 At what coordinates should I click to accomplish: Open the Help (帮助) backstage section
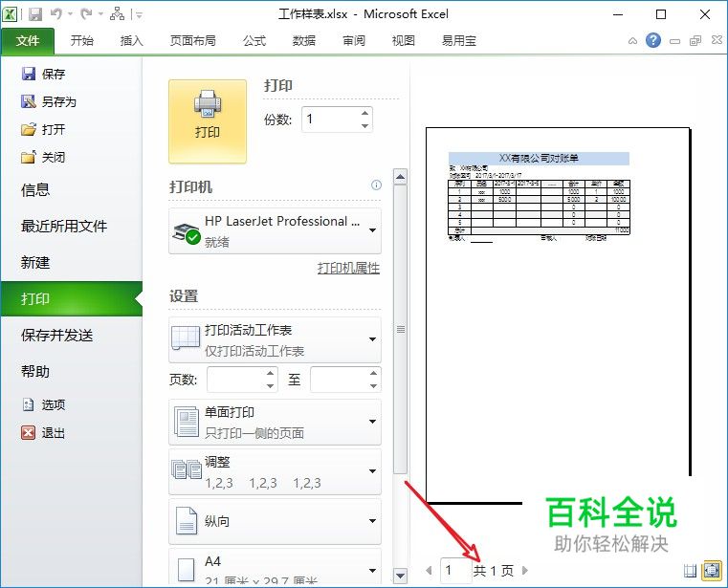35,371
